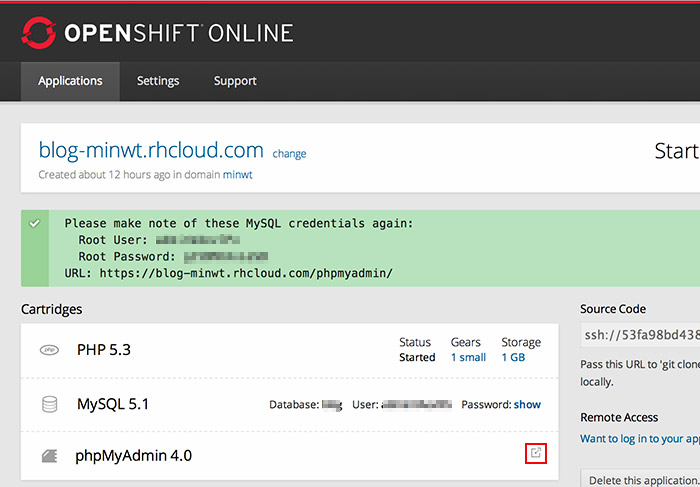Screen dimensions: 700x487
Task: Click the MySQL 5.1 cartridge name
Action: pos(113,404)
